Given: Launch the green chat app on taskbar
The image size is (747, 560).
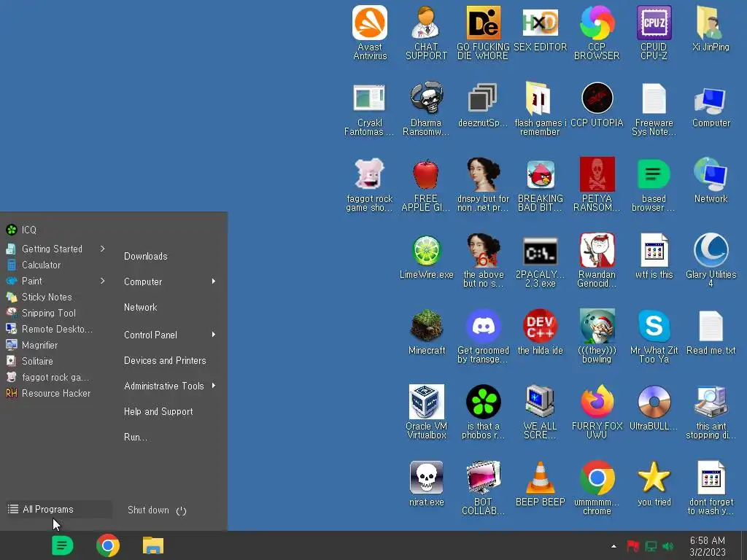Looking at the screenshot, I should [x=63, y=545].
